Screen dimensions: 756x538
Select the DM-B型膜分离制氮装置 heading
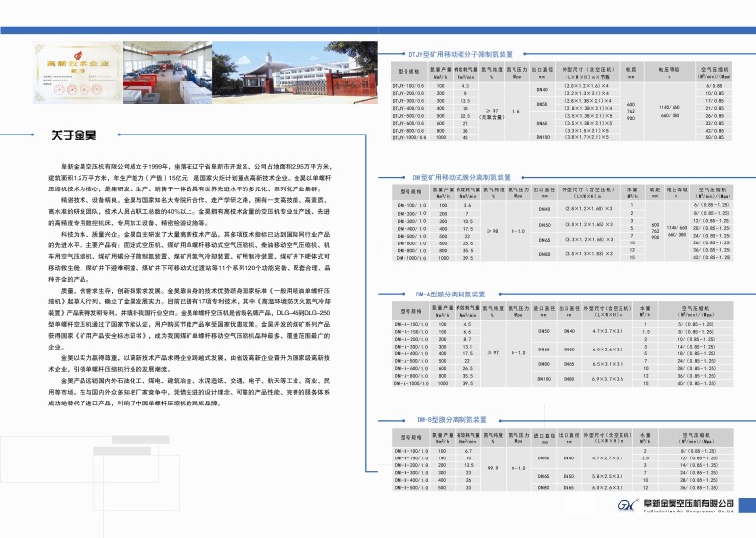(452, 420)
